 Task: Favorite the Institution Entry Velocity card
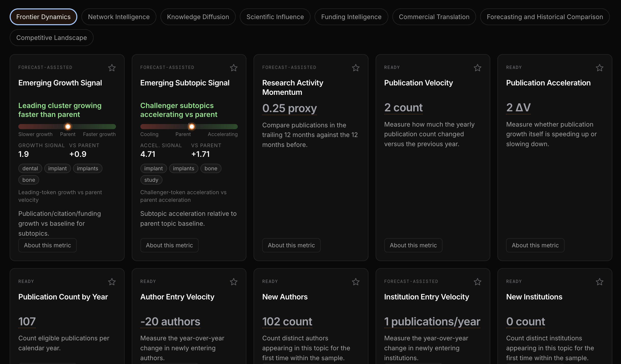click(478, 282)
